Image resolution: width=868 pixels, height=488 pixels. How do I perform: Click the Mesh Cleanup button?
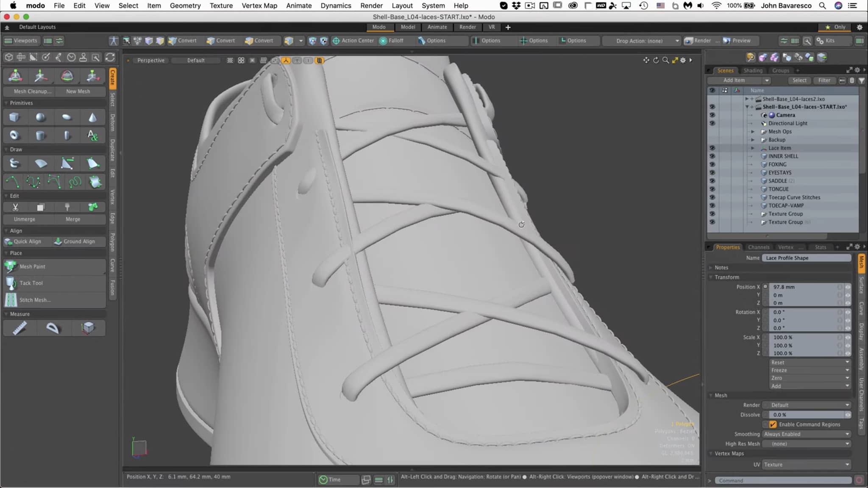pos(32,91)
